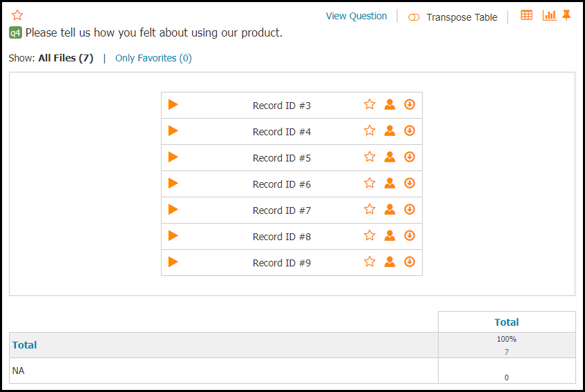Play audio for Record ID #3
Image resolution: width=585 pixels, height=392 pixels.
click(x=173, y=105)
